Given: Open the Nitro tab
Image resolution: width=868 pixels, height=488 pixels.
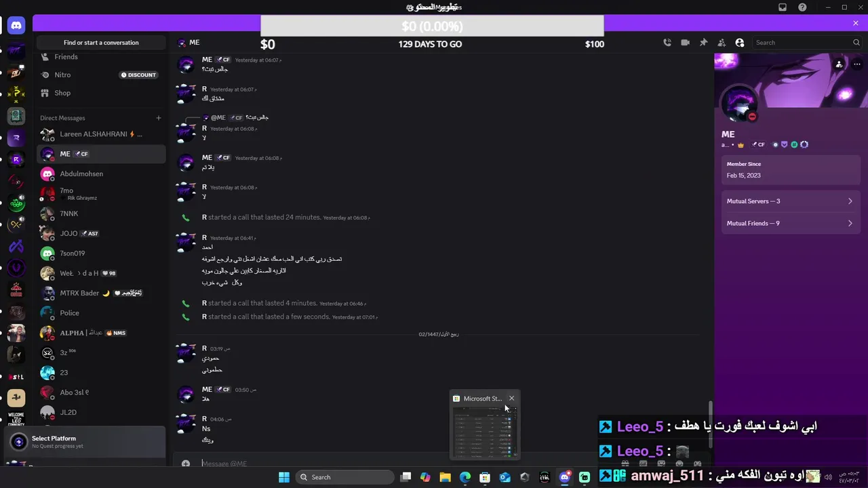Looking at the screenshot, I should tap(101, 75).
